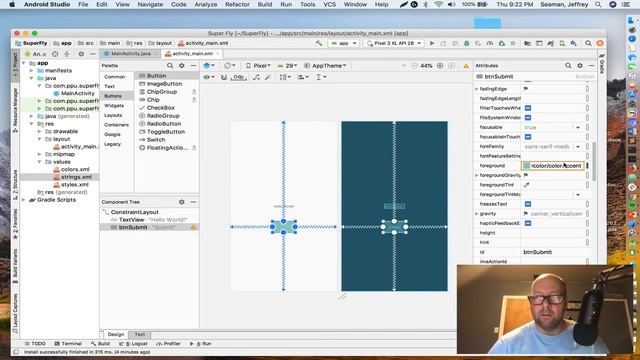Image resolution: width=640 pixels, height=360 pixels.
Task: Click the Clear Constraints icon
Action: coord(256,77)
